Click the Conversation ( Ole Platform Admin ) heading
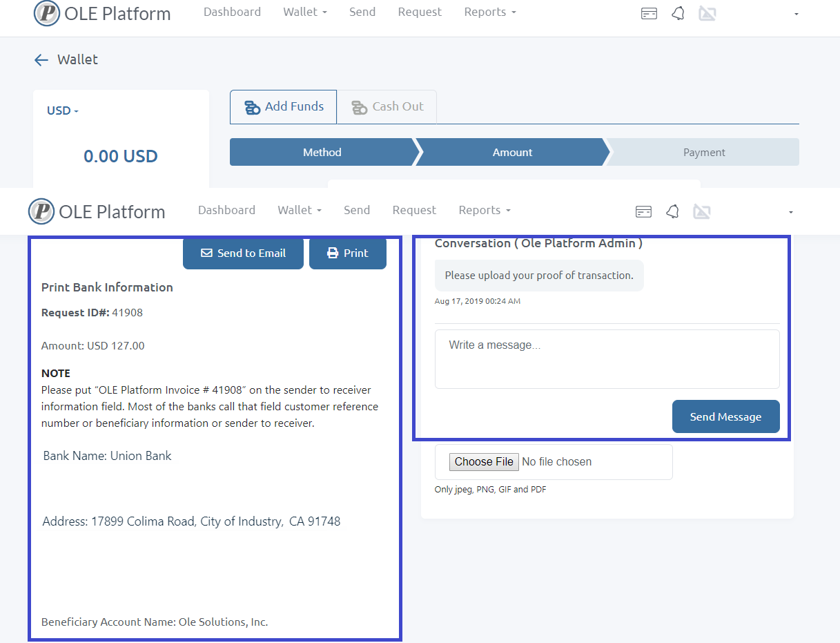This screenshot has width=840, height=643. (538, 243)
